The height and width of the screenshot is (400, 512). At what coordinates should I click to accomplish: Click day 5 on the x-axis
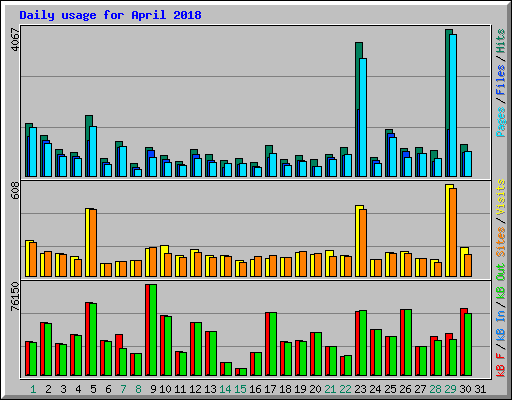(x=93, y=389)
